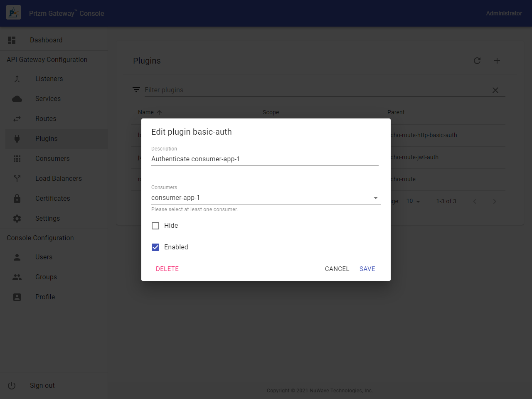Click the Sign out power icon
This screenshot has height=399, width=532.
12,386
